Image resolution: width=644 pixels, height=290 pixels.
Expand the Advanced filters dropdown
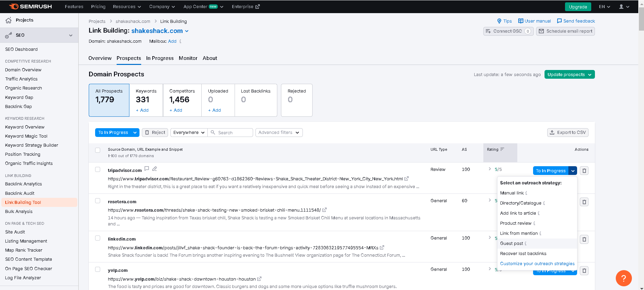(x=279, y=133)
